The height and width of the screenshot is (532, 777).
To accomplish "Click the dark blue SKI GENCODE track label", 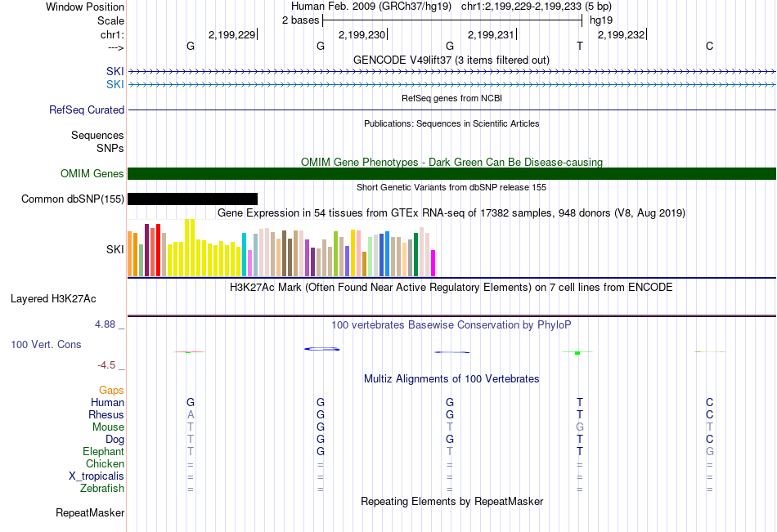I will click(x=115, y=71).
